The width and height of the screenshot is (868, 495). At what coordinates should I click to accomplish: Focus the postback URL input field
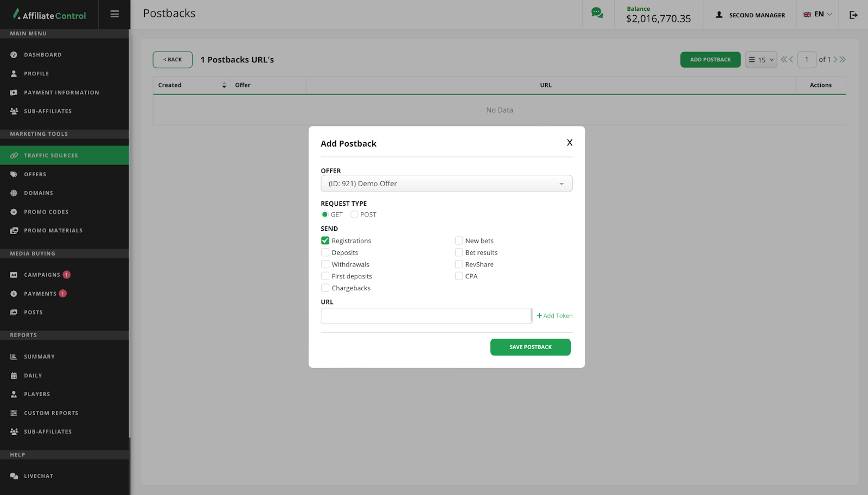click(x=425, y=316)
